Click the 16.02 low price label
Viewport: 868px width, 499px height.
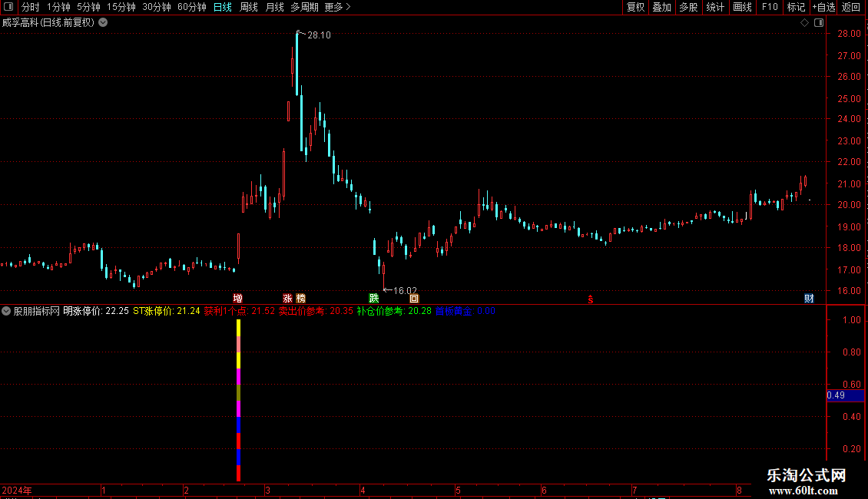click(405, 291)
